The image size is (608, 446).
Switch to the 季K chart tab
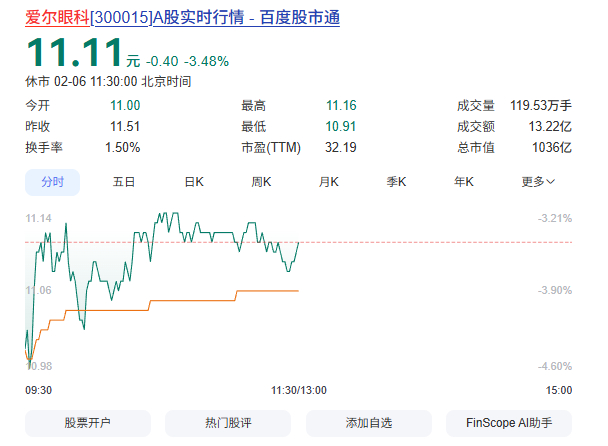396,182
